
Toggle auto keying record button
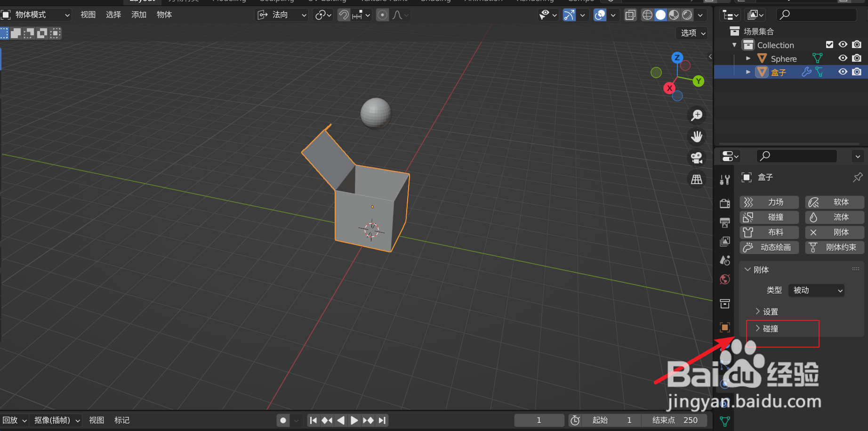tap(283, 420)
